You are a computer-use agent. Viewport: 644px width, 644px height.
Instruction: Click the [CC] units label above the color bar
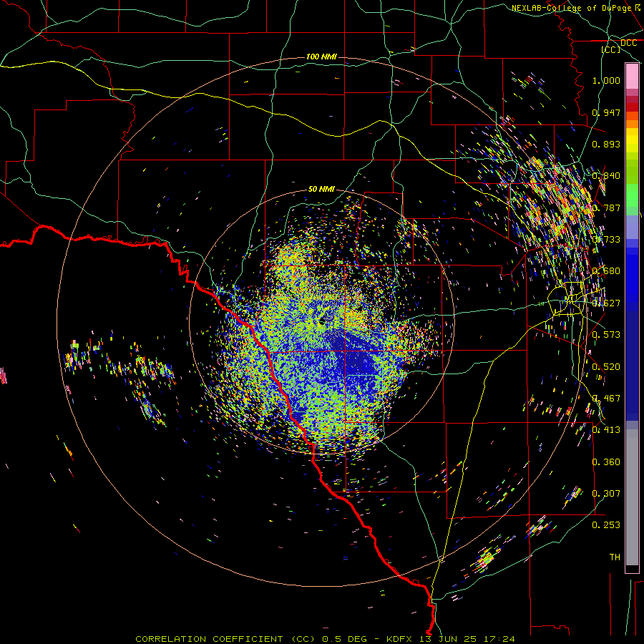coord(611,49)
